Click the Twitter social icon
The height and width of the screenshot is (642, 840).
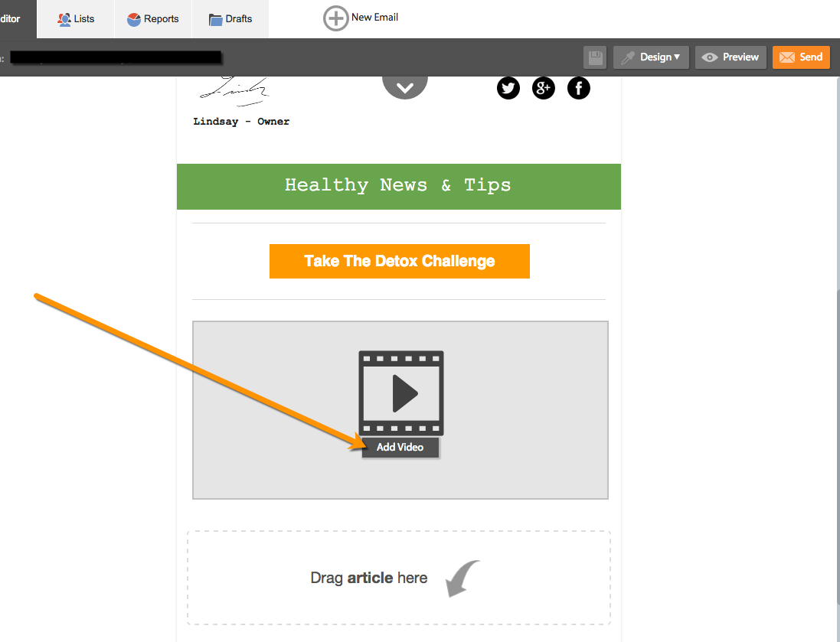[508, 88]
